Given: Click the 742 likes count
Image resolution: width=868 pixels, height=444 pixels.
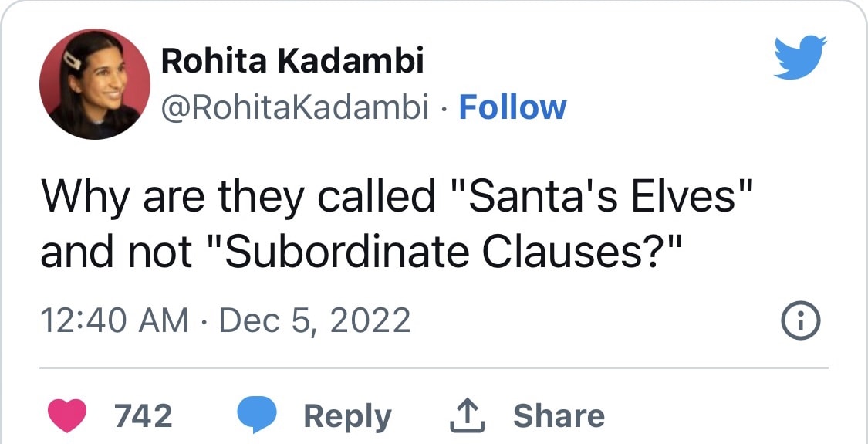Looking at the screenshot, I should tap(144, 416).
